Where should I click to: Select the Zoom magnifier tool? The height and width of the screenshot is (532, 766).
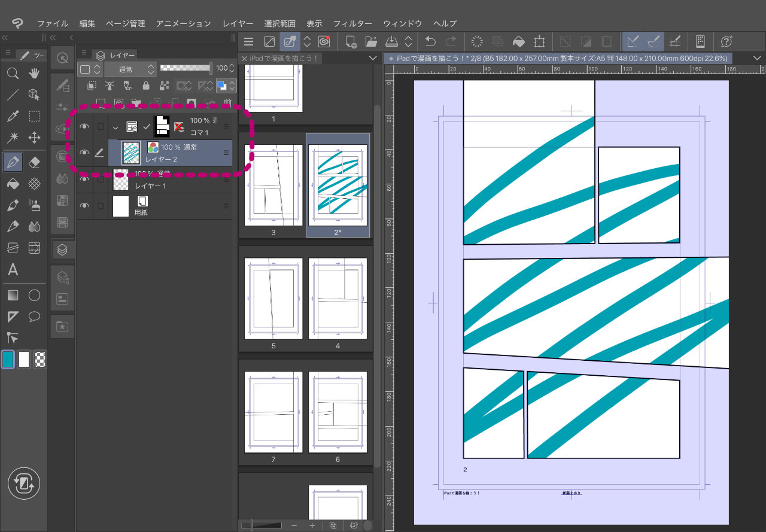tap(12, 74)
